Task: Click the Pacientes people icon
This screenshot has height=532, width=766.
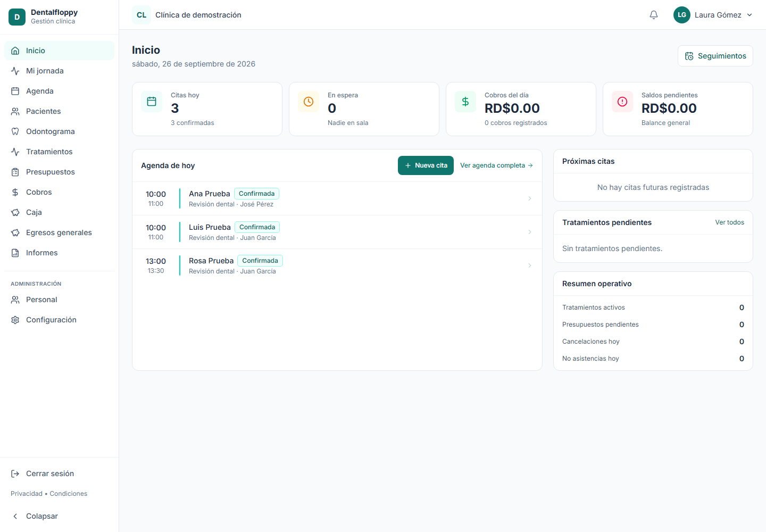Action: pos(15,111)
